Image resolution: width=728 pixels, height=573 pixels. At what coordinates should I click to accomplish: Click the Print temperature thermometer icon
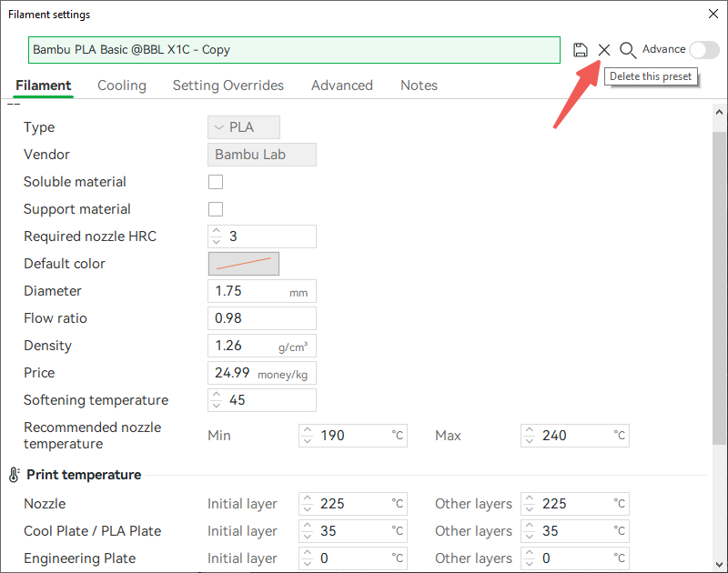[14, 475]
